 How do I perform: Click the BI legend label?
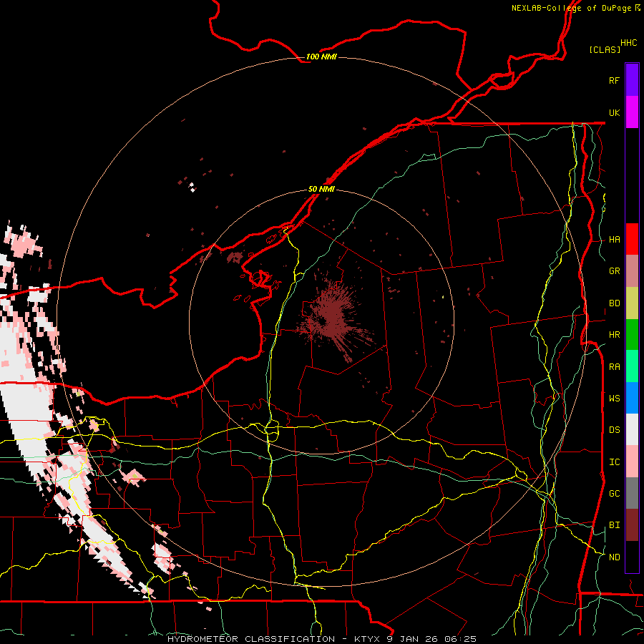pos(614,525)
